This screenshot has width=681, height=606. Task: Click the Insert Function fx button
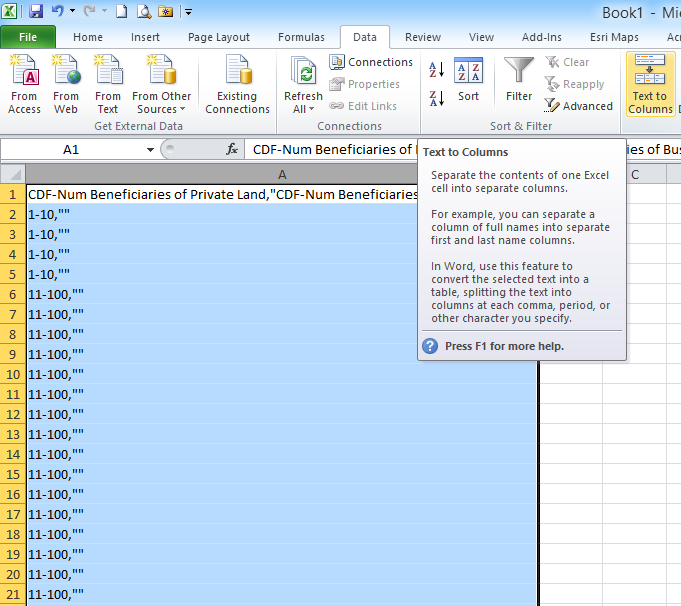click(x=232, y=149)
